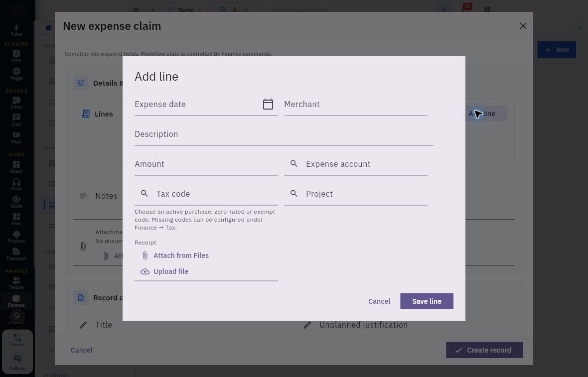Viewport: 588px width, 377px height.
Task: Open the Demo workspace dropdown
Action: (185, 10)
